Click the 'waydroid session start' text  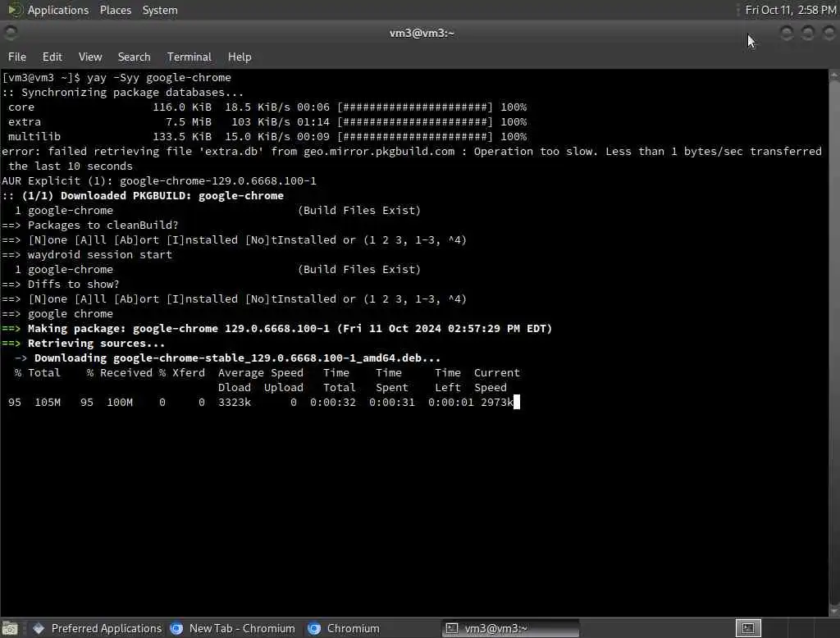[100, 255]
